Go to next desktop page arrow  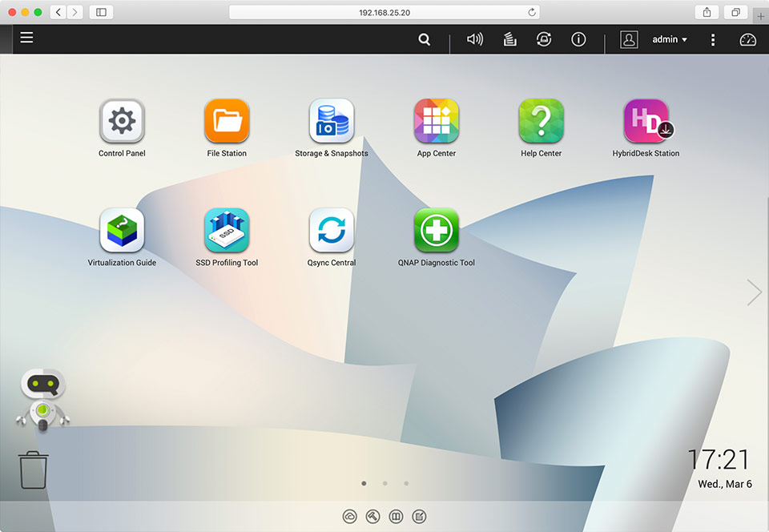click(754, 292)
